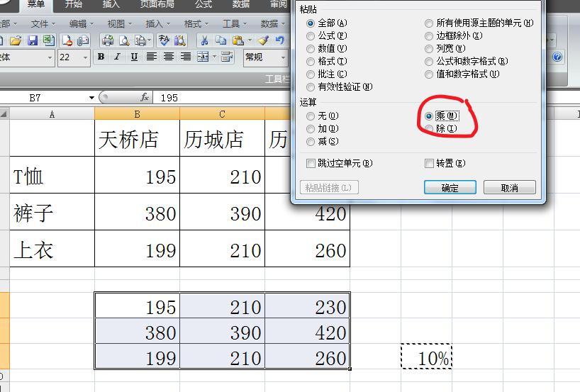Viewport: 580px width, 392px height.
Task: Toggle wrap text icon
Action: pyautogui.click(x=227, y=57)
